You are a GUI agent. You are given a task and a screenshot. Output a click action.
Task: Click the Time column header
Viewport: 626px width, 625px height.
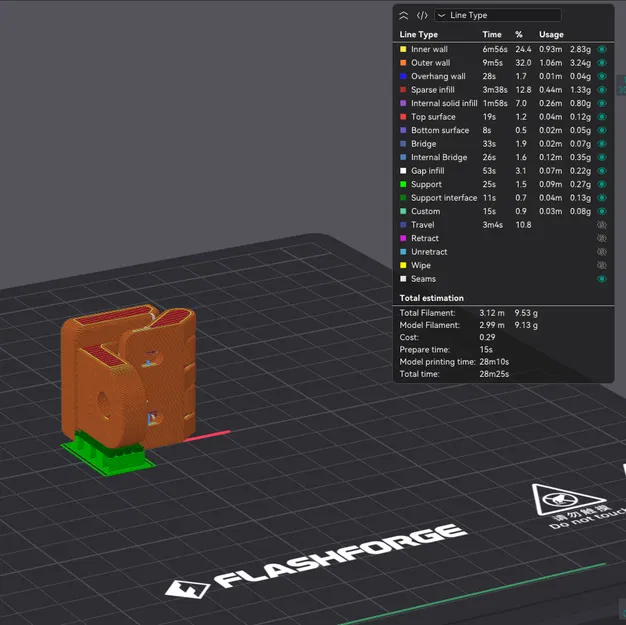click(x=492, y=35)
